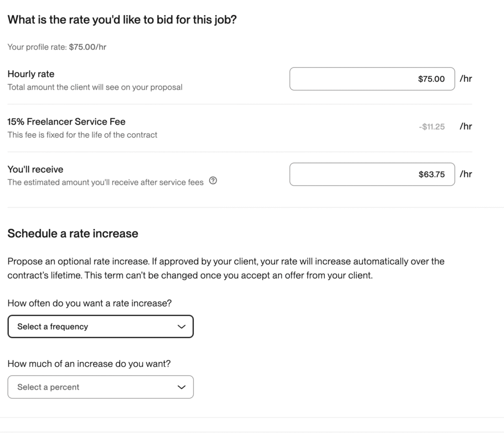Click the chevron arrow in the percent dropdown
Screen dimensions: 504x444
tap(181, 387)
